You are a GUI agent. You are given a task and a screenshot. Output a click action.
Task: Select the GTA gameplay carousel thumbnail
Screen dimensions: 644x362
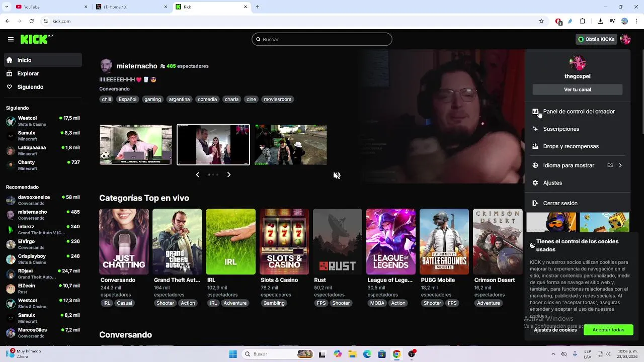pos(291,145)
